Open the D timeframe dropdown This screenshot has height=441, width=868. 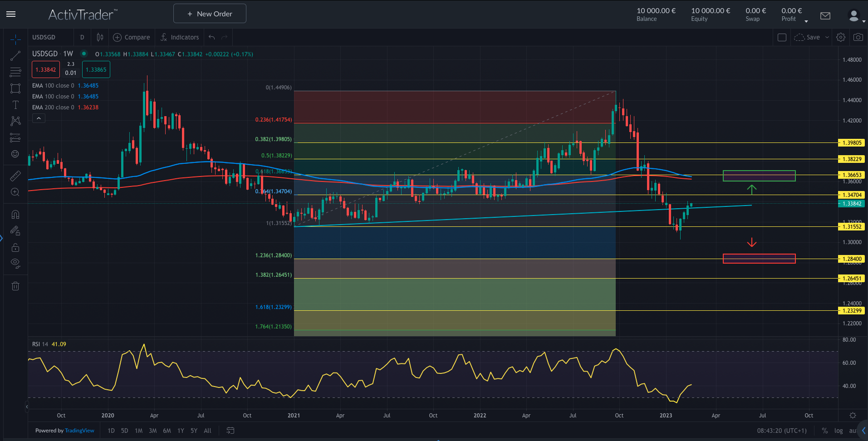[x=82, y=37]
